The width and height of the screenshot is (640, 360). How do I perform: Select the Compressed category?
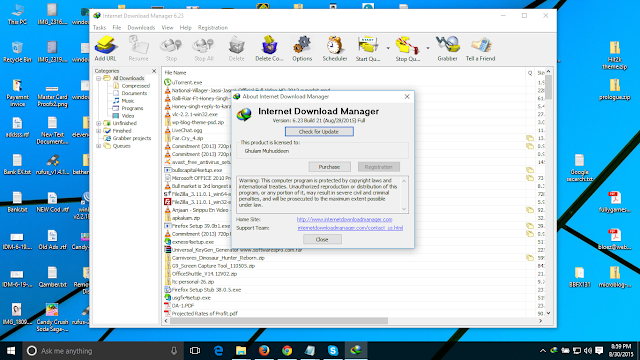pos(136,86)
